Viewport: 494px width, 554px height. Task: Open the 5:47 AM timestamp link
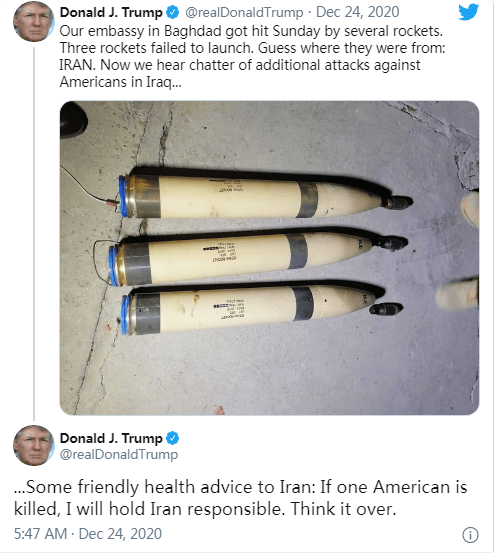click(40, 534)
